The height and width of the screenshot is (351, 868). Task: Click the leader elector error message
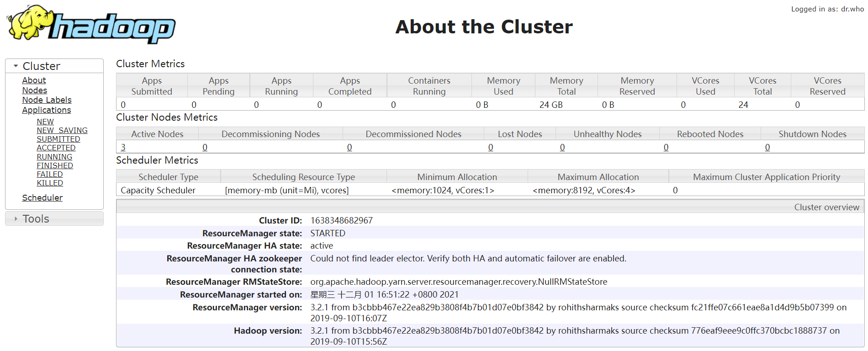(468, 258)
